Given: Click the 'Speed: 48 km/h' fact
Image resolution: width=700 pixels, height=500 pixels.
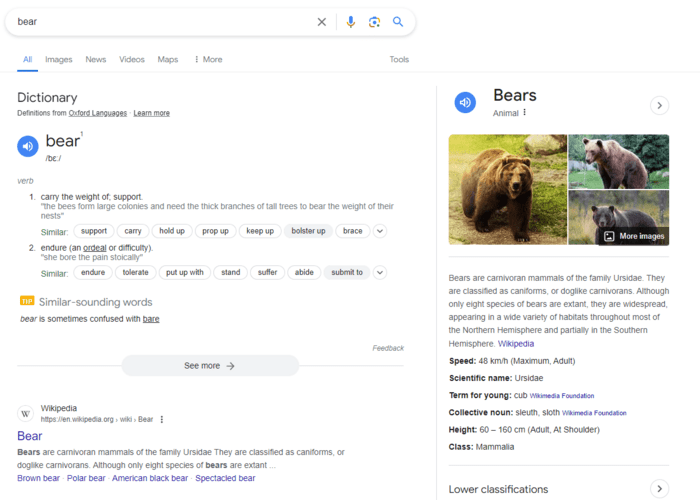Looking at the screenshot, I should (x=512, y=361).
